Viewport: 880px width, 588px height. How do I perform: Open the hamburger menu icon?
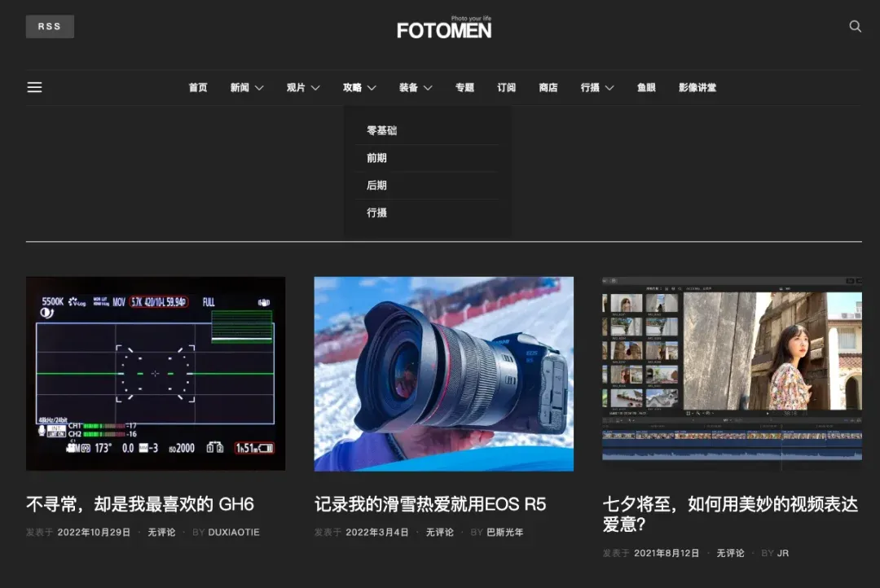coord(35,87)
